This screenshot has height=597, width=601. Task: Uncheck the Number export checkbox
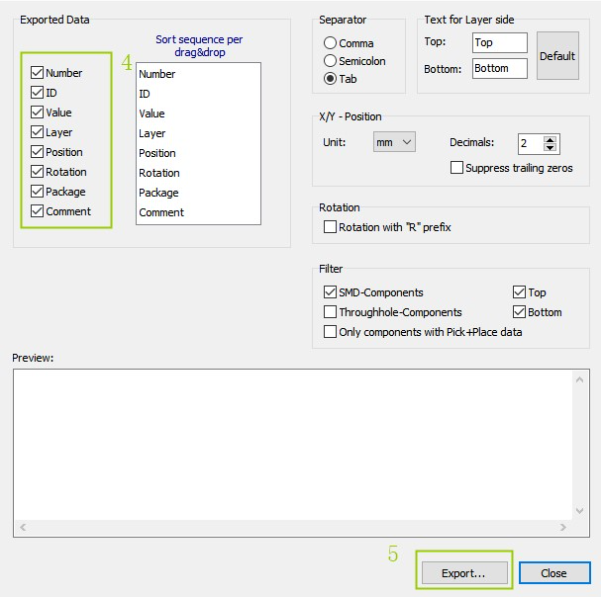click(37, 73)
